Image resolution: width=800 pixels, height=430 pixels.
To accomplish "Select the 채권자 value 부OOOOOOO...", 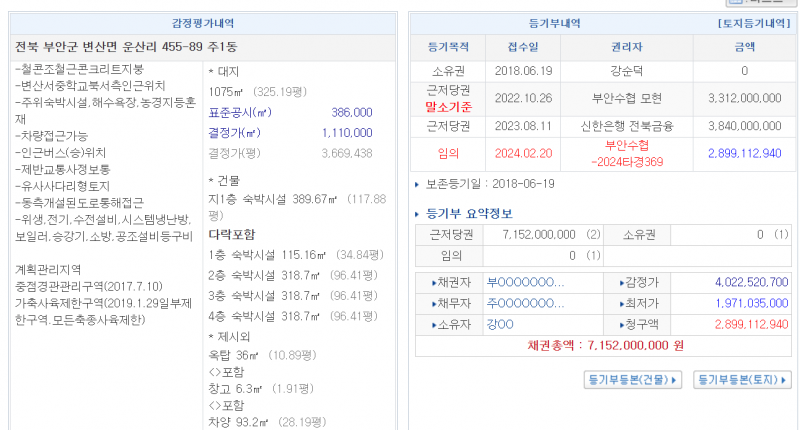I will pos(524,283).
